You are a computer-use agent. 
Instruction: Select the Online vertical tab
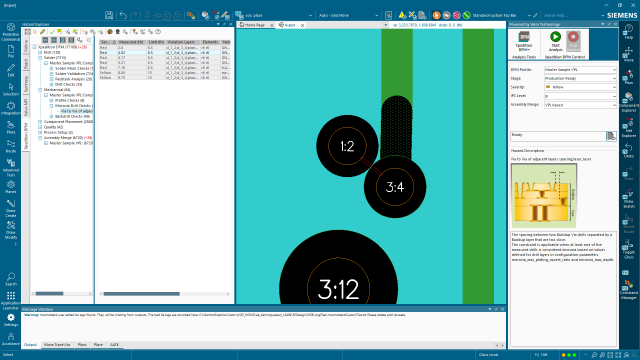coord(26,46)
